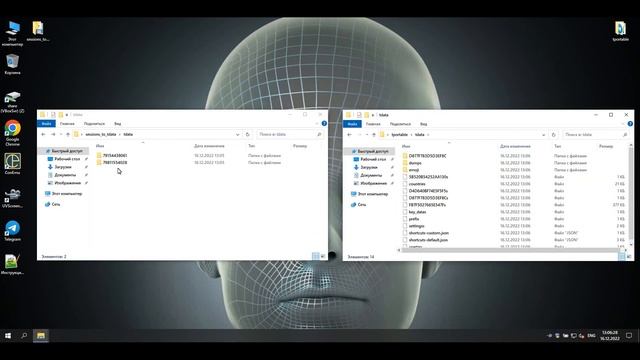Expand ribbon chevron in left Explorer window

click(317, 123)
